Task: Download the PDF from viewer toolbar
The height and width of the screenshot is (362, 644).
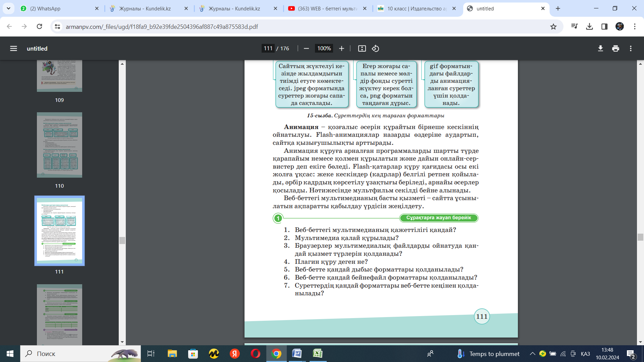Action: [600, 49]
